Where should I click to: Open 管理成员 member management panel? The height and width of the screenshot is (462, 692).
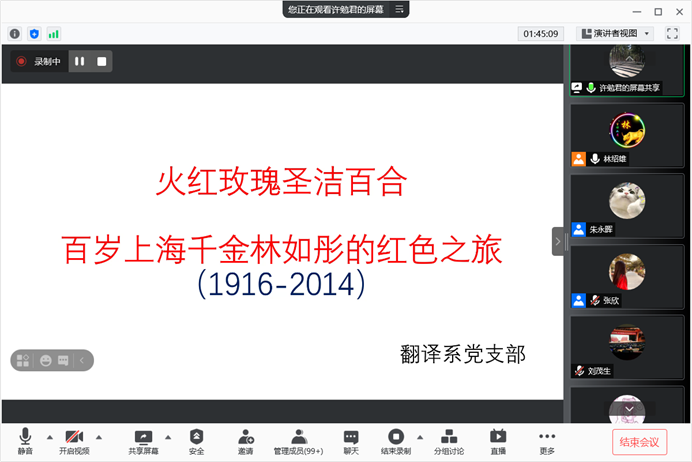coord(298,441)
